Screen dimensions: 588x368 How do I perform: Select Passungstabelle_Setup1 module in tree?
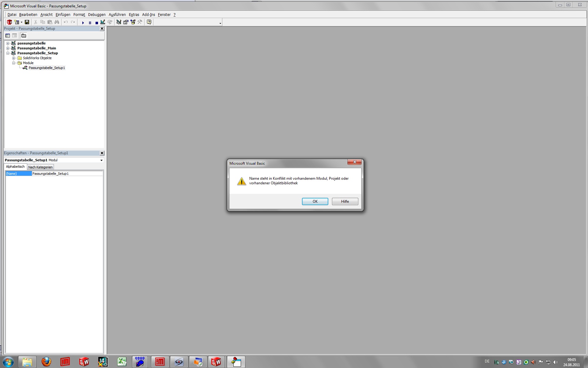point(47,68)
